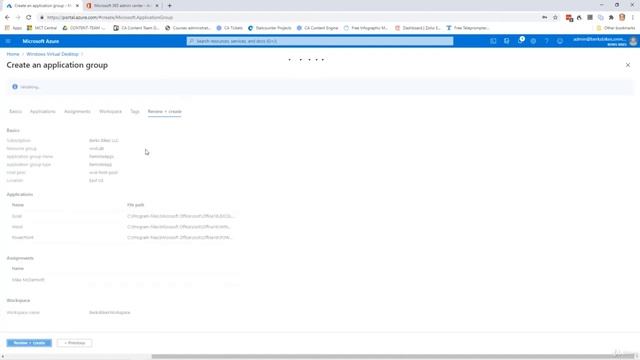Open the CONTENT-TEAM bookmark
640x360 pixels.
click(x=84, y=28)
